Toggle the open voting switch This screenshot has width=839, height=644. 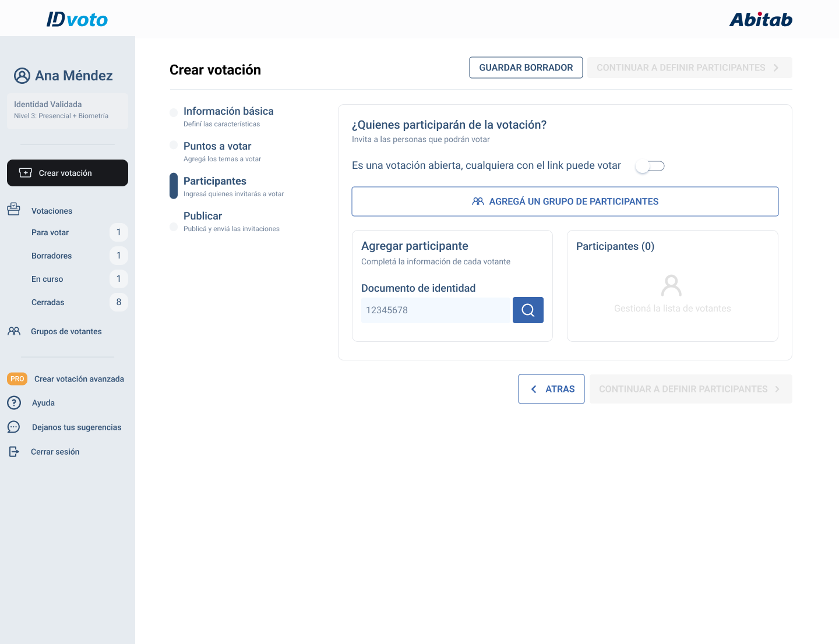pyautogui.click(x=650, y=166)
